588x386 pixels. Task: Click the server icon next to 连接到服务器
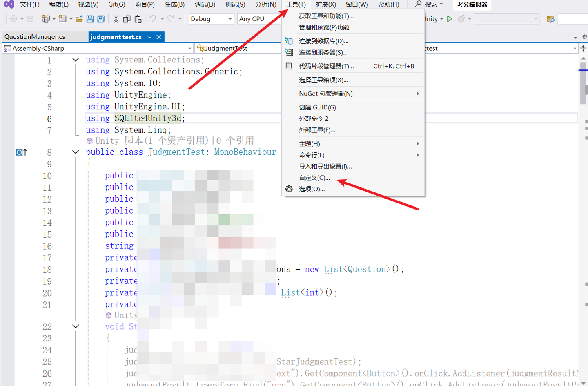tap(289, 52)
